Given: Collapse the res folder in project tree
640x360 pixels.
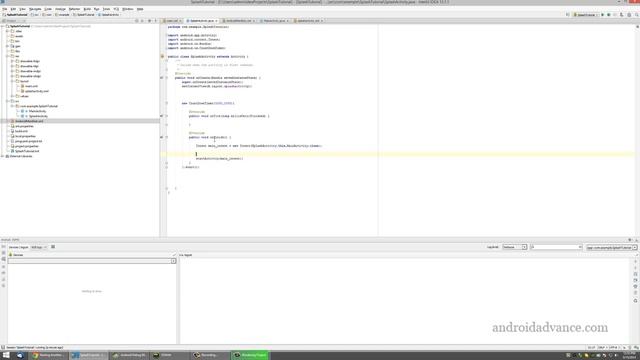Looking at the screenshot, I should pyautogui.click(x=8, y=56).
